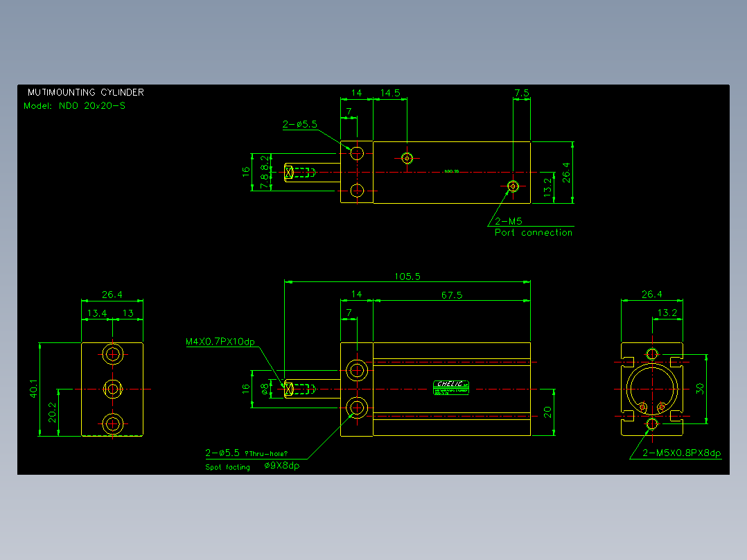
Task: Select the 'Model: NDO 20x20-S' label
Action: [74, 106]
